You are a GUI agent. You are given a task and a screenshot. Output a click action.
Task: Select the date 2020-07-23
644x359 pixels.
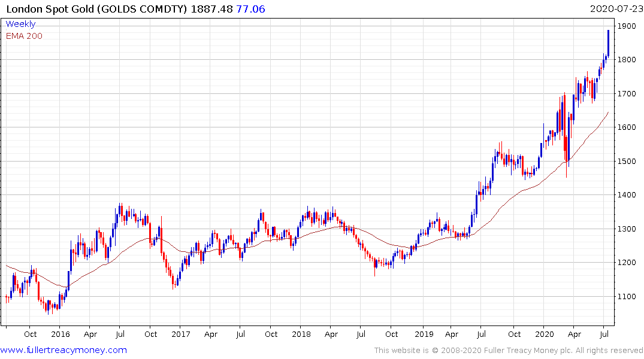tap(616, 9)
